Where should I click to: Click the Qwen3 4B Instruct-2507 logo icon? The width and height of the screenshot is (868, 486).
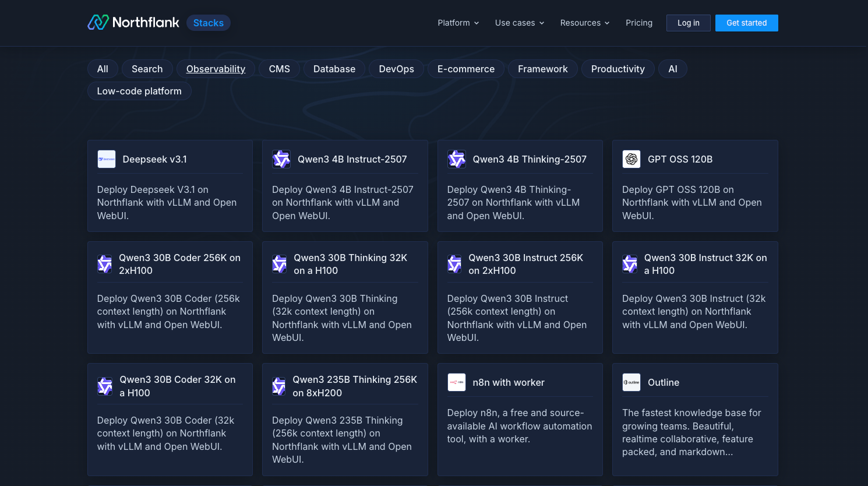click(x=281, y=159)
